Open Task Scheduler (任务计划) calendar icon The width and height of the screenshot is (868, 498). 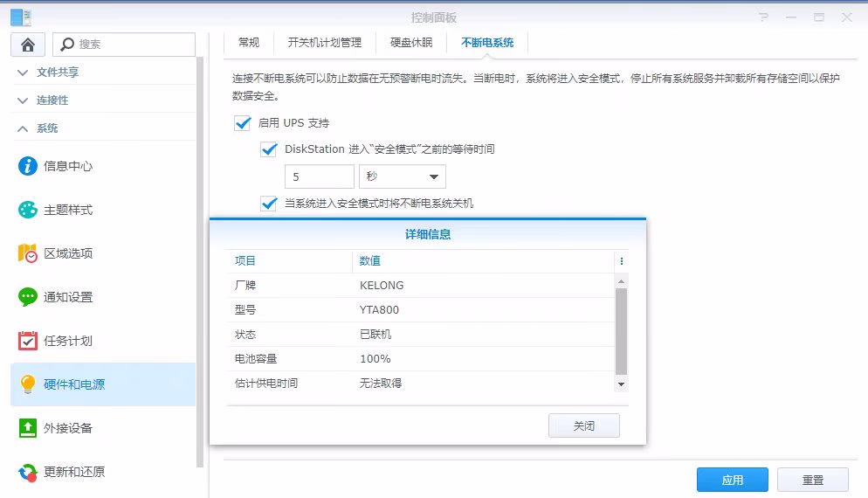pos(28,341)
